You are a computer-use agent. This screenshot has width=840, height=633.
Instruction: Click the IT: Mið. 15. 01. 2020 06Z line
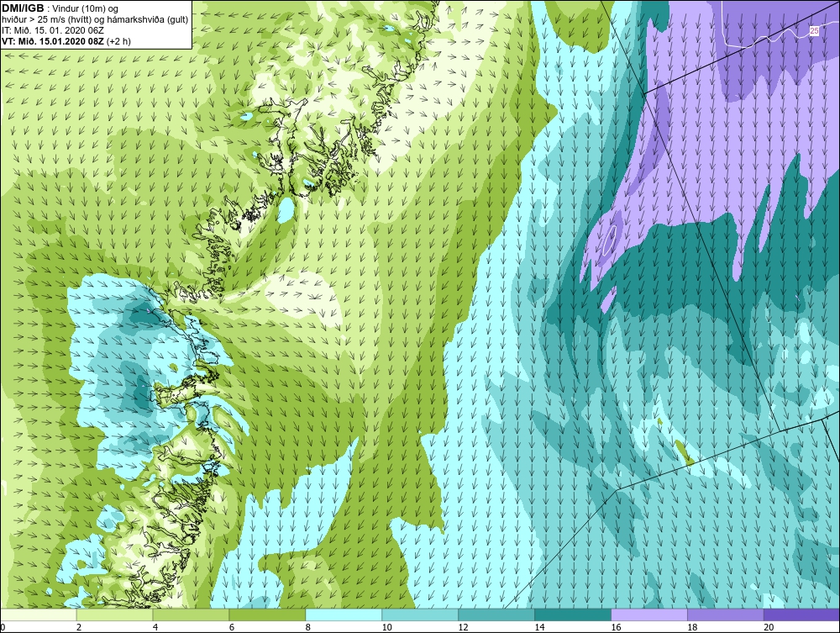(x=52, y=30)
